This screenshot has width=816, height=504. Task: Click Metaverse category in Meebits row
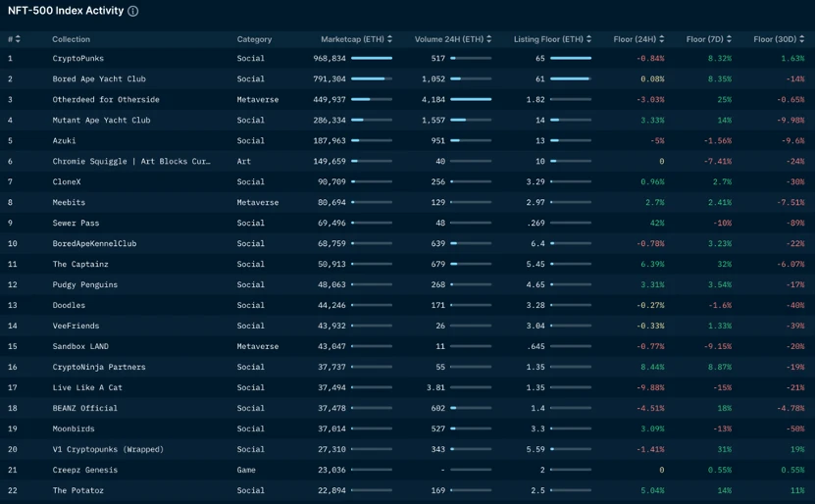[x=258, y=202]
